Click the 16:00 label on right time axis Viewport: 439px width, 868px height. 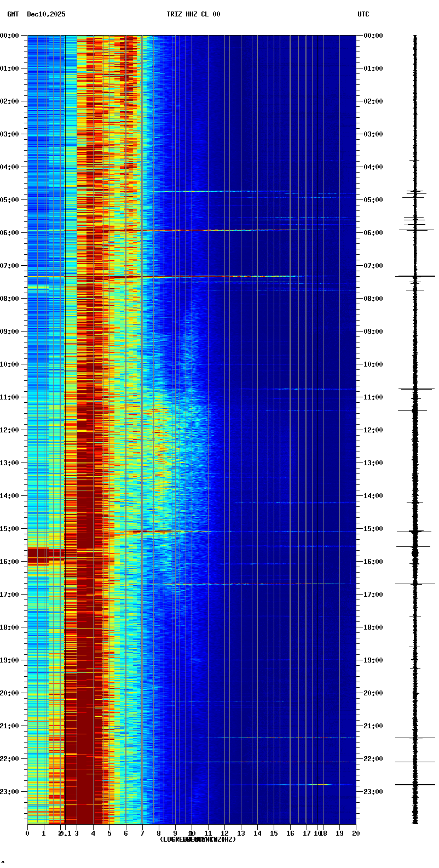point(374,562)
